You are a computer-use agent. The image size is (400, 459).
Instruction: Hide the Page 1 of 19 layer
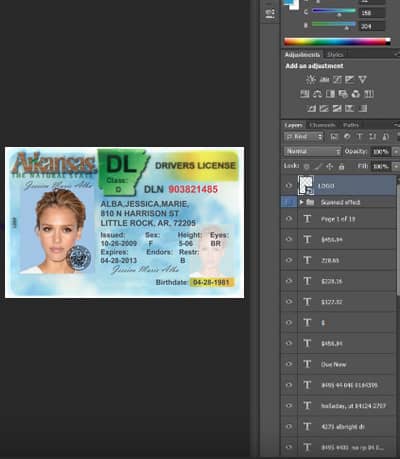(289, 219)
